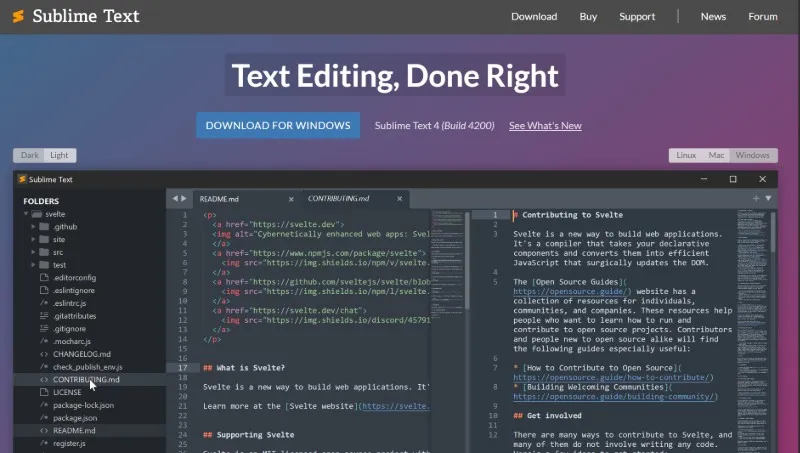Add a new tab with plus icon
This screenshot has height=453, width=800.
[x=756, y=198]
